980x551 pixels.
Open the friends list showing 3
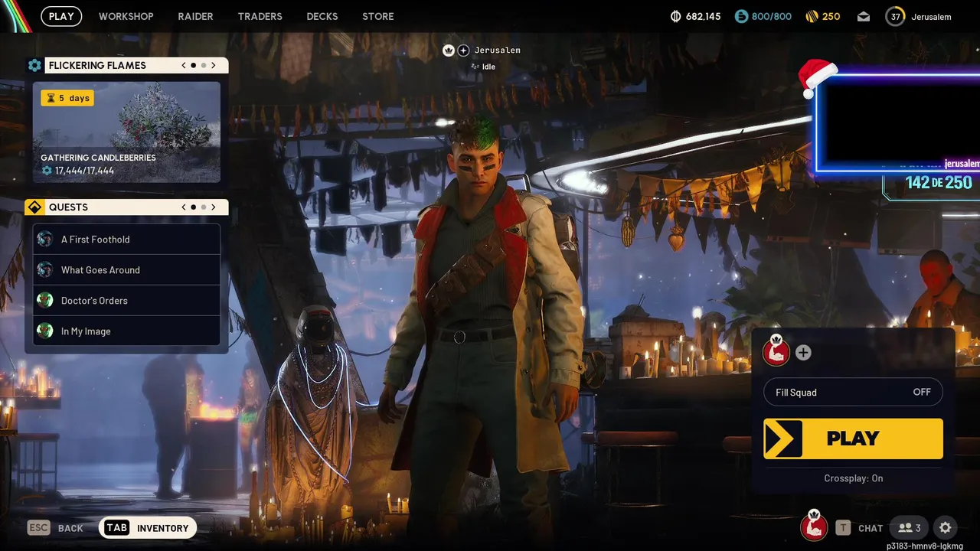(910, 527)
